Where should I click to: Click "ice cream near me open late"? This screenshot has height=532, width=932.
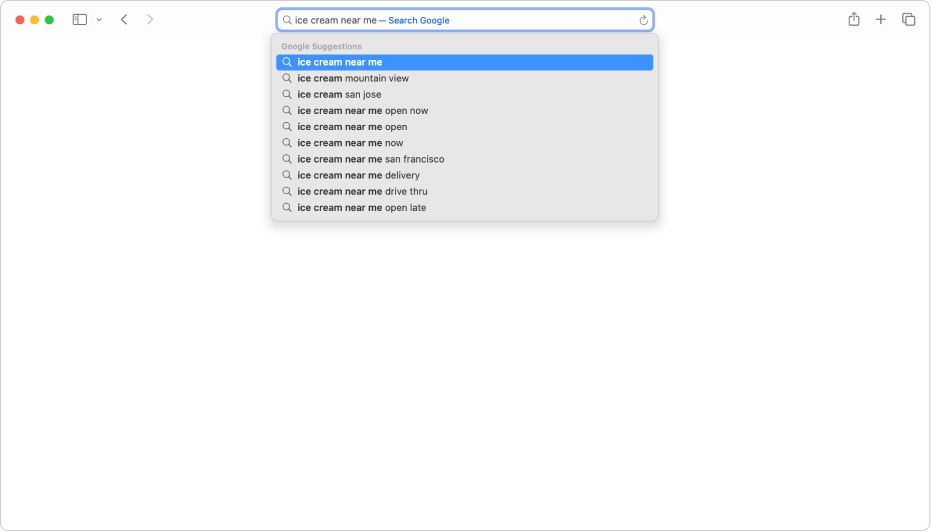361,208
